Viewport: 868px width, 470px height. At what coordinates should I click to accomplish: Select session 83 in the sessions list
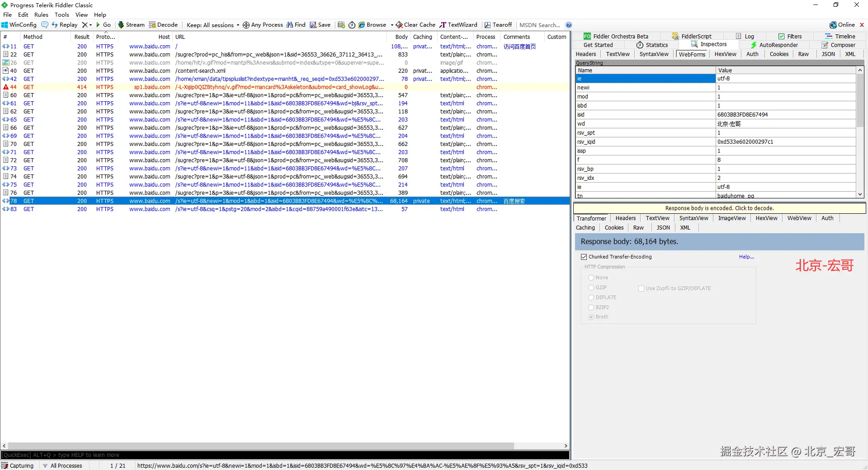(x=285, y=209)
